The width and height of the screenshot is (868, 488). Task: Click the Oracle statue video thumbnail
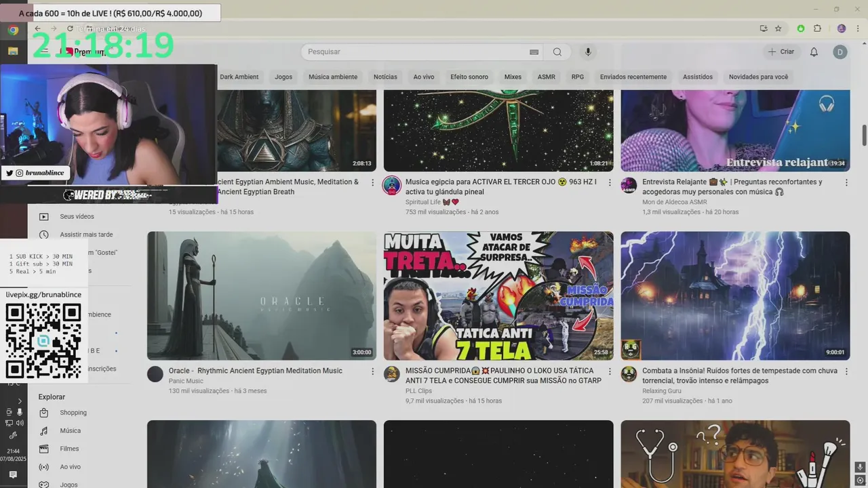click(x=262, y=296)
